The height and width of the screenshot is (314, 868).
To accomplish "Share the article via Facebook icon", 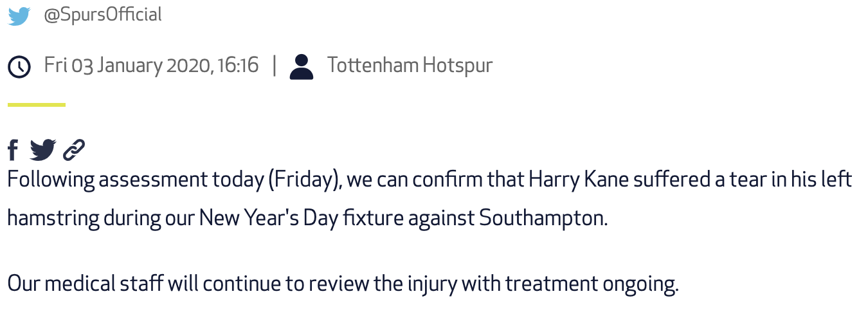I will coord(13,150).
